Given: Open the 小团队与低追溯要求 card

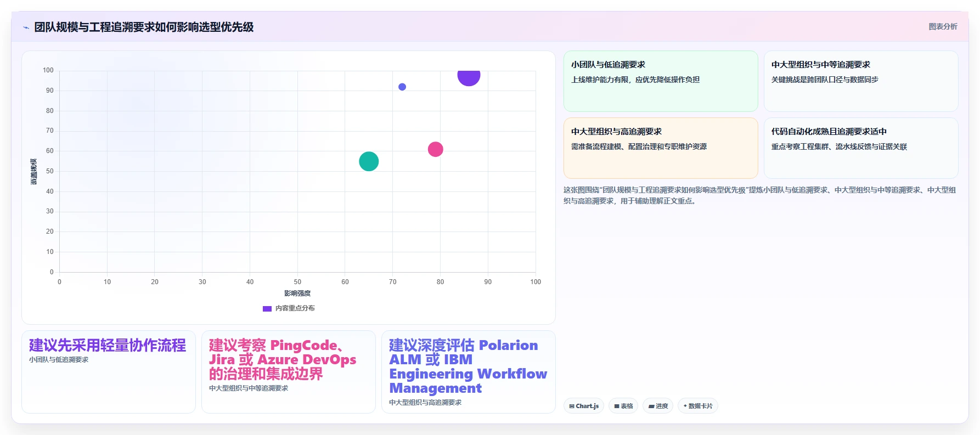Looking at the screenshot, I should pyautogui.click(x=661, y=81).
